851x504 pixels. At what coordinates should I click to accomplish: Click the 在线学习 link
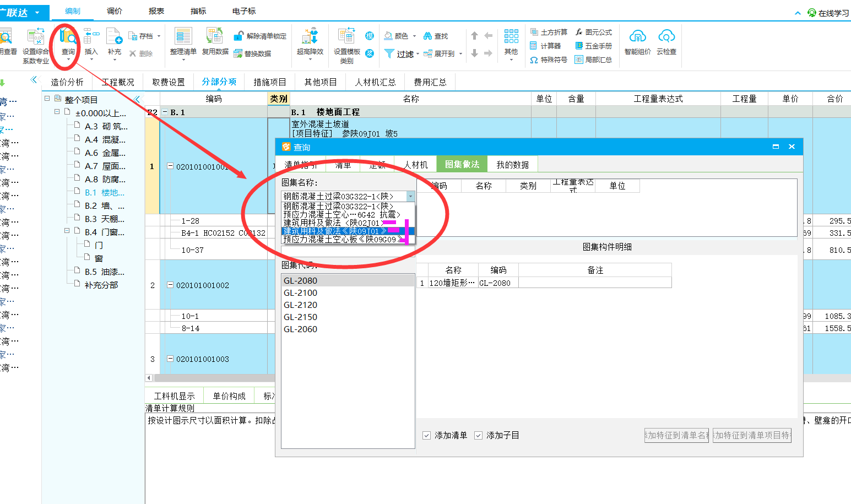pyautogui.click(x=828, y=13)
